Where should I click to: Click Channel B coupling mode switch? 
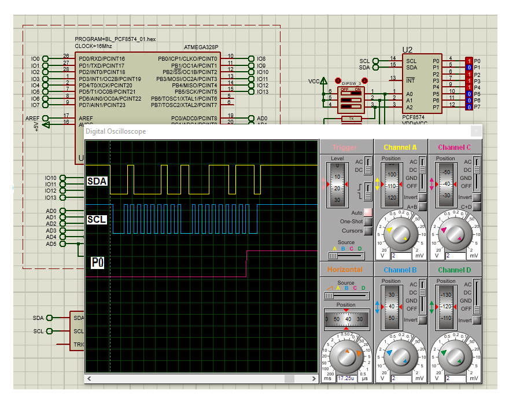422,297
